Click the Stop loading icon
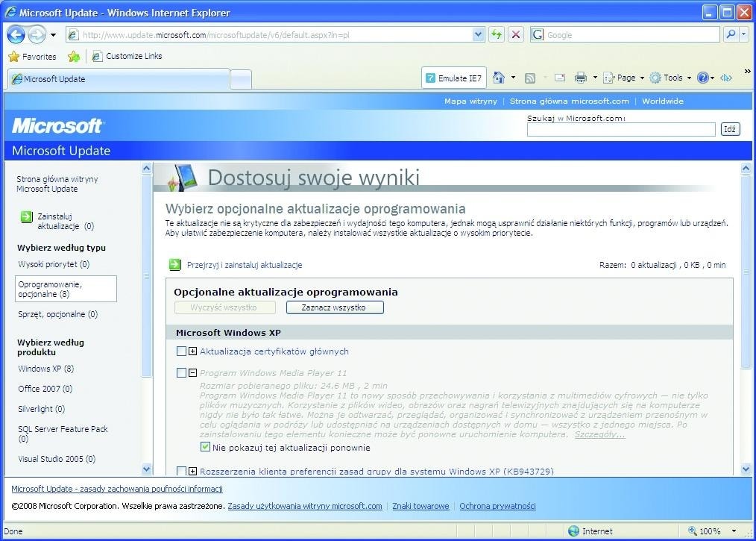Screen dimensions: 756x541 pyautogui.click(x=515, y=34)
